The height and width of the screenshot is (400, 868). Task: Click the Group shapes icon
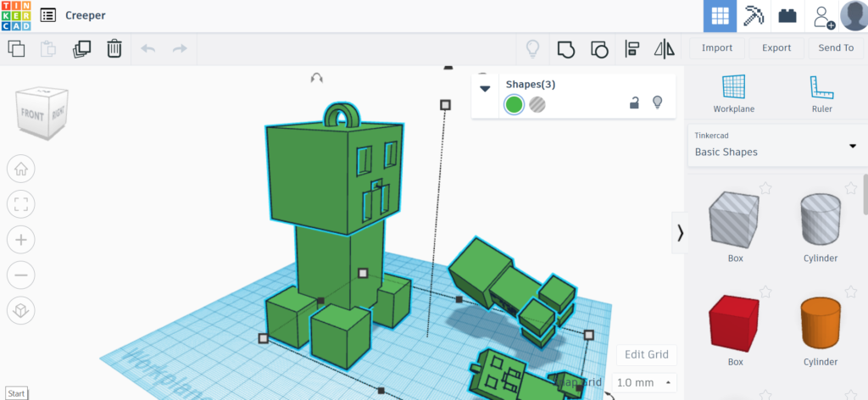pyautogui.click(x=565, y=48)
